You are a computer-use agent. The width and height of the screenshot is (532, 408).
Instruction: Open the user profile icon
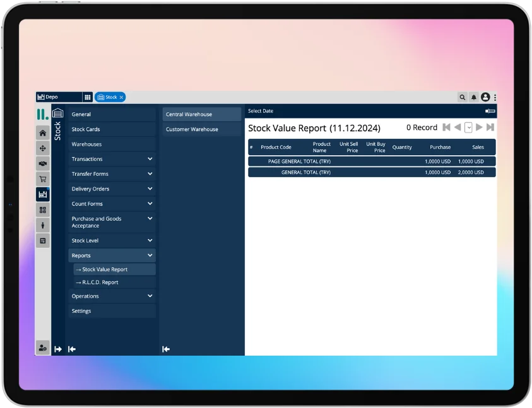coord(485,96)
